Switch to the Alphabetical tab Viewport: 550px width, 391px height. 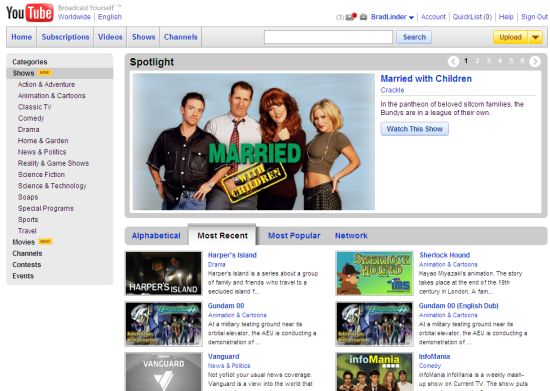coord(156,236)
